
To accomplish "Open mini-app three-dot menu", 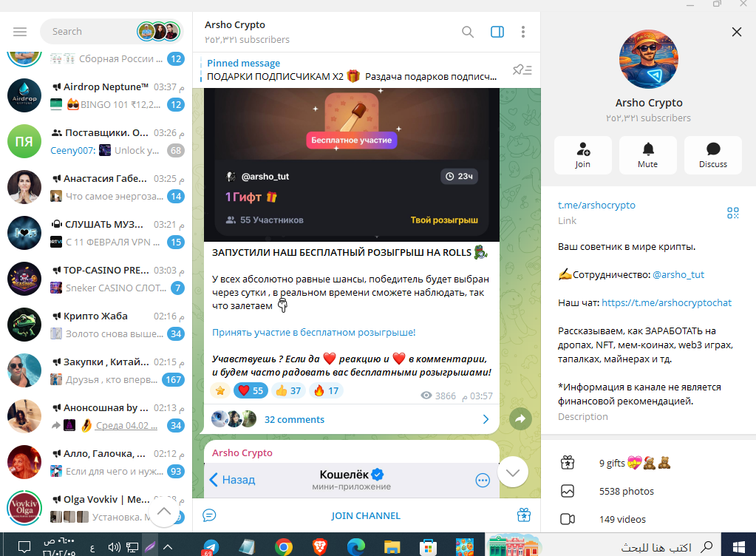I will coord(482,481).
